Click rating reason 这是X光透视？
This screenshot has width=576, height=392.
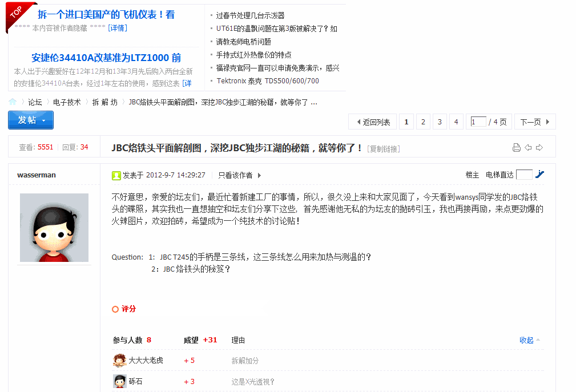[x=253, y=382]
